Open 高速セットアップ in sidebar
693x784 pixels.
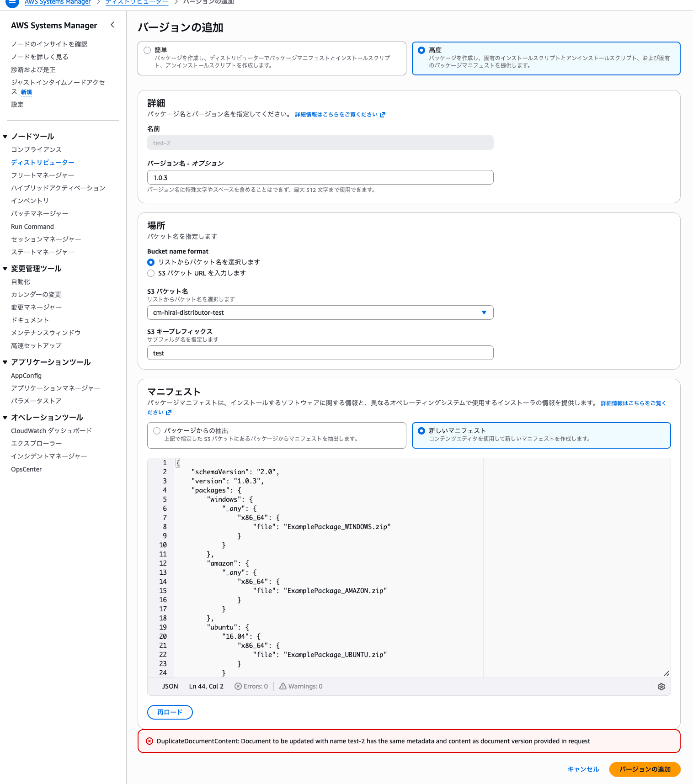(x=36, y=346)
